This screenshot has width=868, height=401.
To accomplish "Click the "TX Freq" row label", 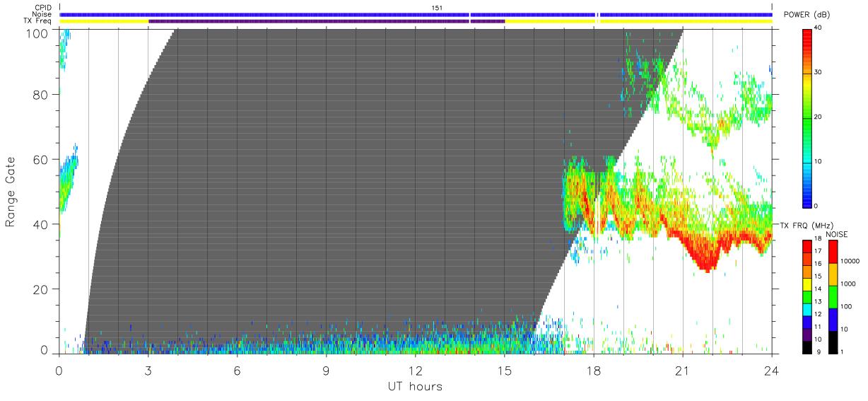I will (x=38, y=21).
